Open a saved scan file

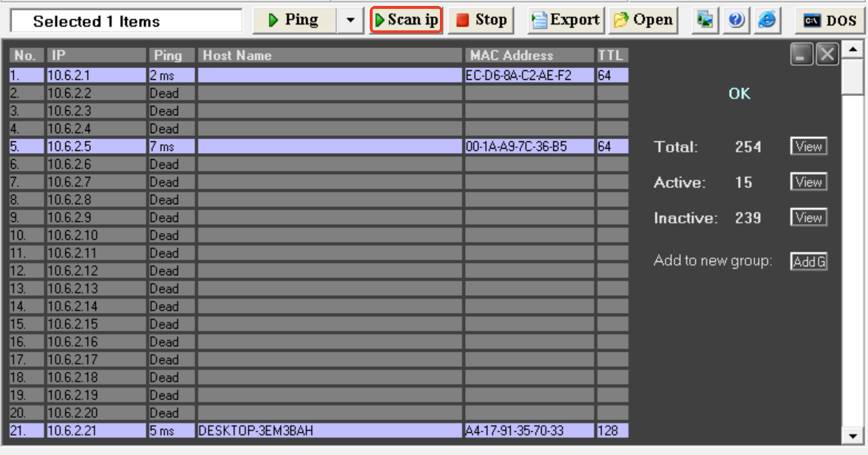pyautogui.click(x=643, y=20)
